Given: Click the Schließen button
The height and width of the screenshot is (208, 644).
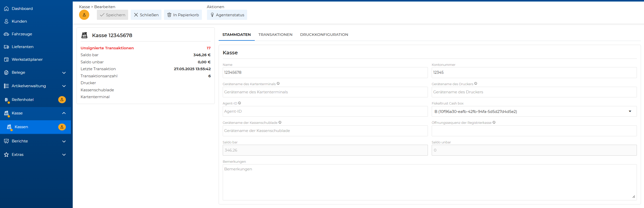Looking at the screenshot, I should coord(146,15).
